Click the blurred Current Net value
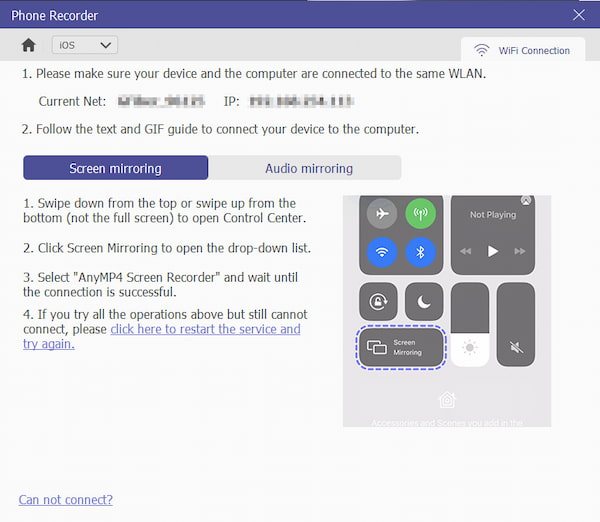The image size is (600, 522). pos(161,101)
